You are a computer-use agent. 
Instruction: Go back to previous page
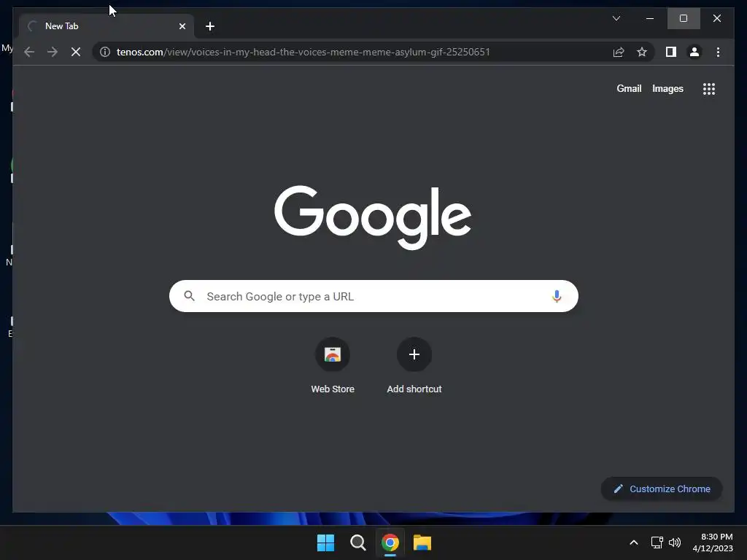tap(29, 52)
